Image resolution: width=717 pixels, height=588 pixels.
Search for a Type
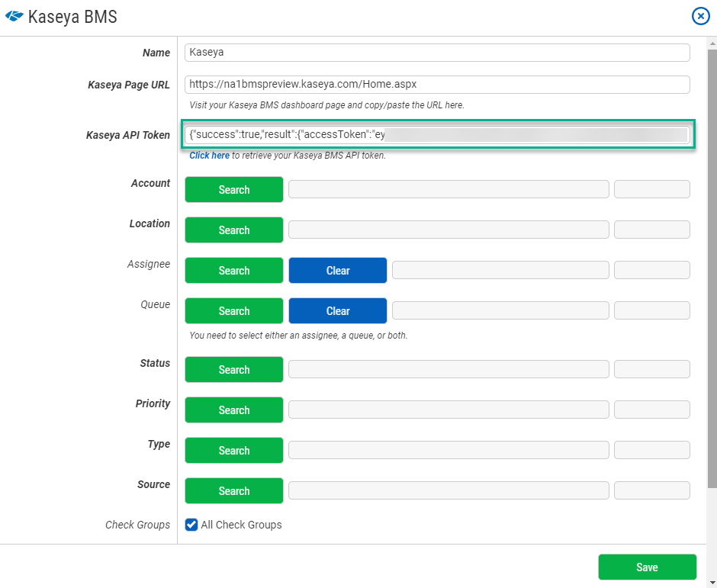[233, 450]
